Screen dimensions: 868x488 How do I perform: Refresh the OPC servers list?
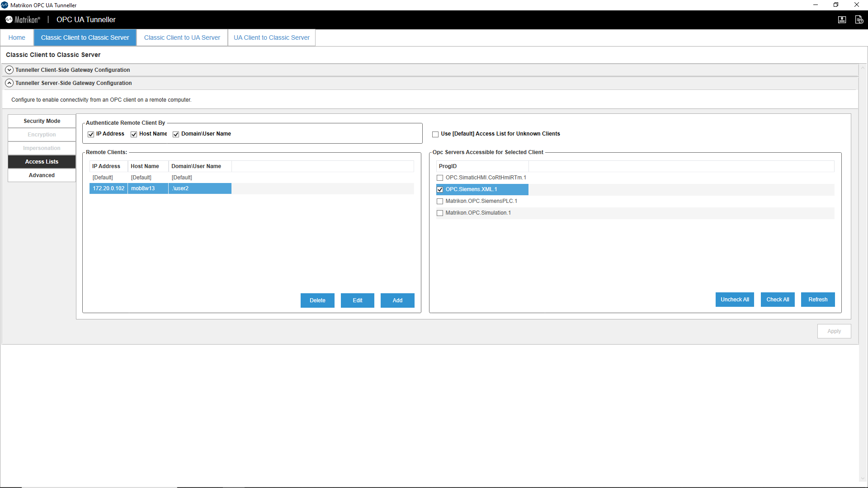pos(818,300)
